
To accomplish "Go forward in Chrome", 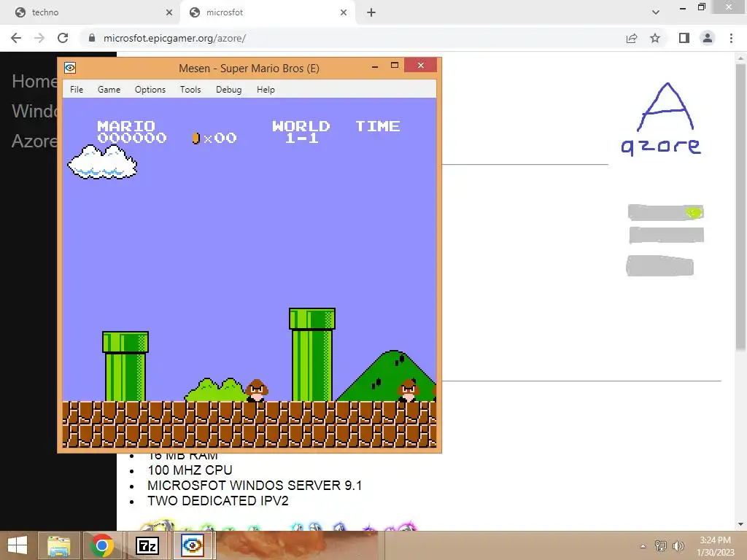I will [39, 38].
